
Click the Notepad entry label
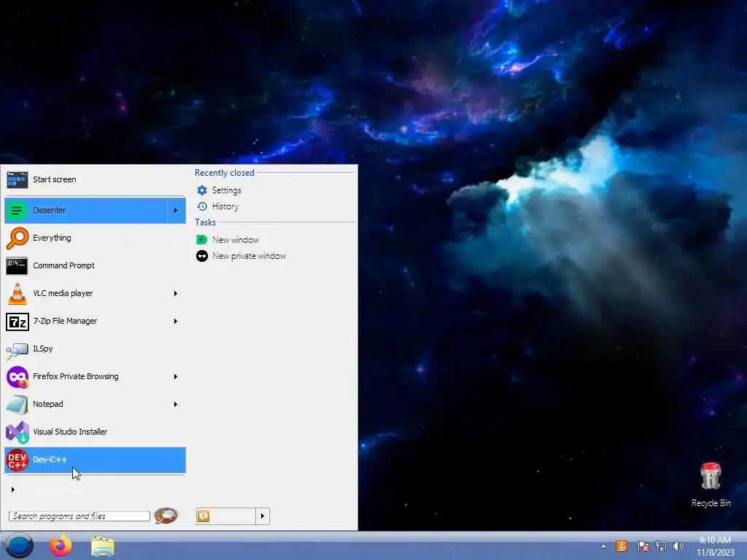(x=47, y=404)
